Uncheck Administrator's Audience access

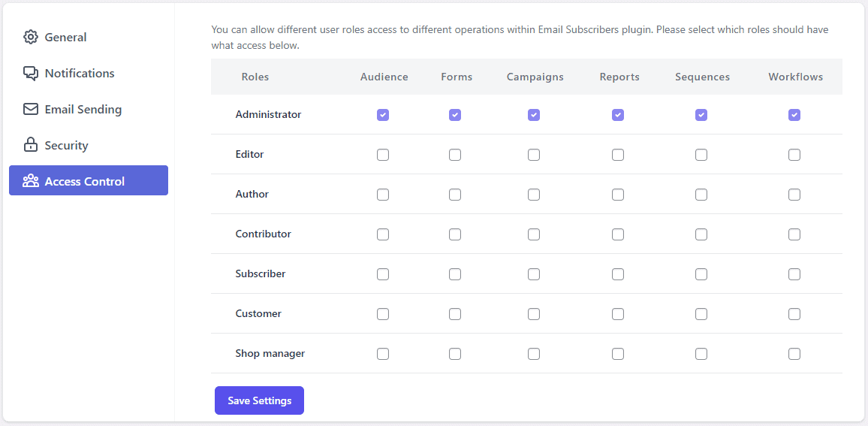click(382, 115)
